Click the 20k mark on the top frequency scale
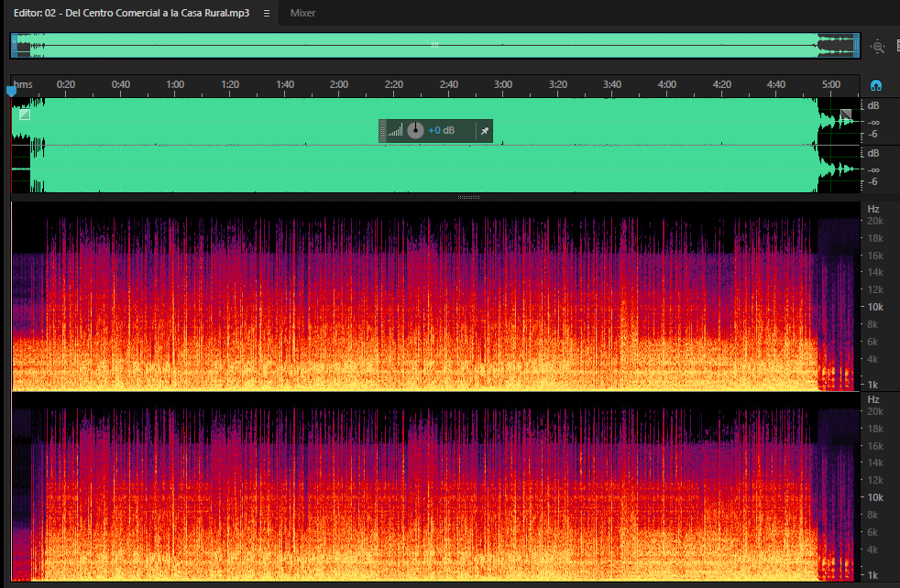Image resolution: width=900 pixels, height=588 pixels. click(x=875, y=221)
